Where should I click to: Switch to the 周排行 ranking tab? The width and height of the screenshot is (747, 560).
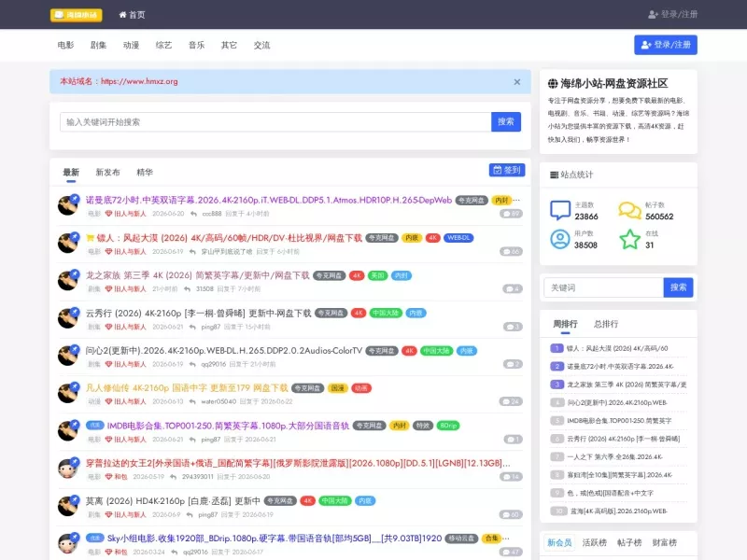pyautogui.click(x=565, y=324)
